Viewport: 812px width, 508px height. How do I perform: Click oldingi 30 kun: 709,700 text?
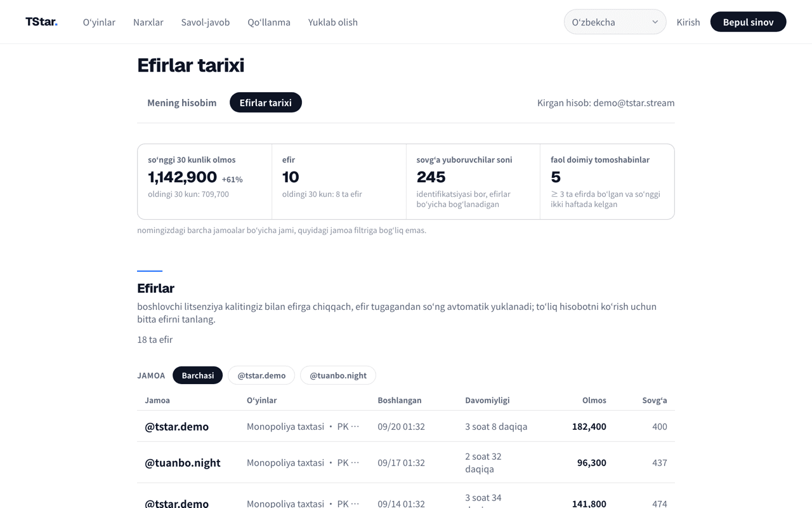188,194
